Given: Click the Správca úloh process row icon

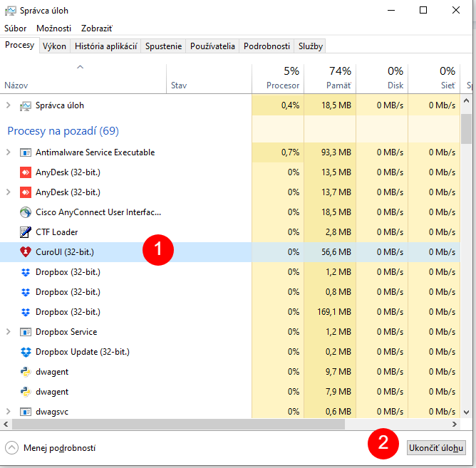Looking at the screenshot, I should [26, 106].
